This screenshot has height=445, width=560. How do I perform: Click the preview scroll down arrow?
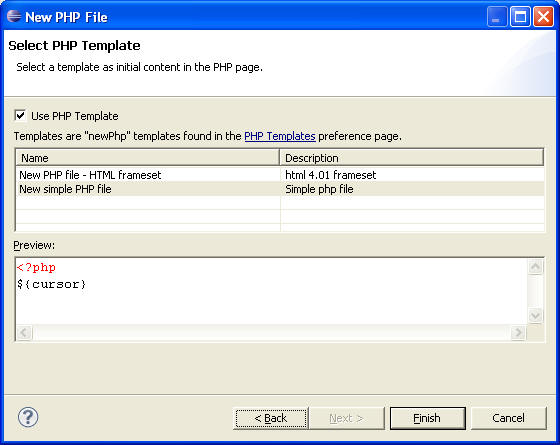pos(535,315)
